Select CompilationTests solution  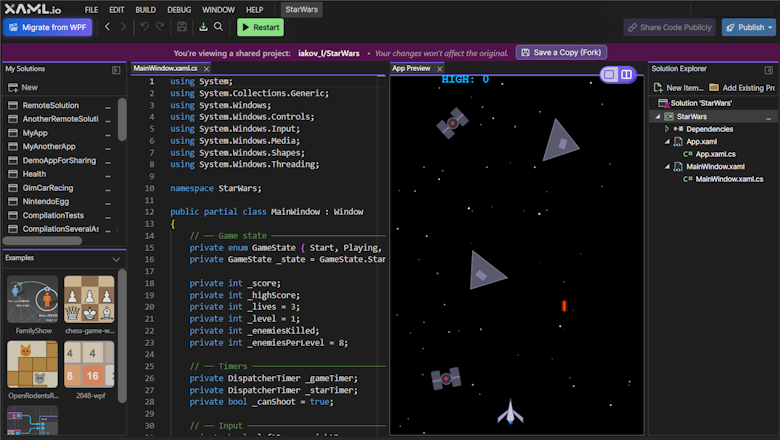(x=55, y=215)
